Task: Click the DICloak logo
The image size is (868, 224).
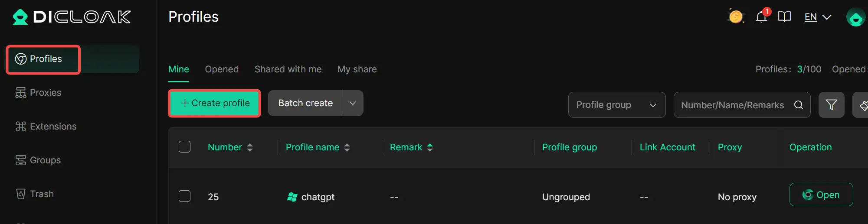Action: tap(72, 17)
